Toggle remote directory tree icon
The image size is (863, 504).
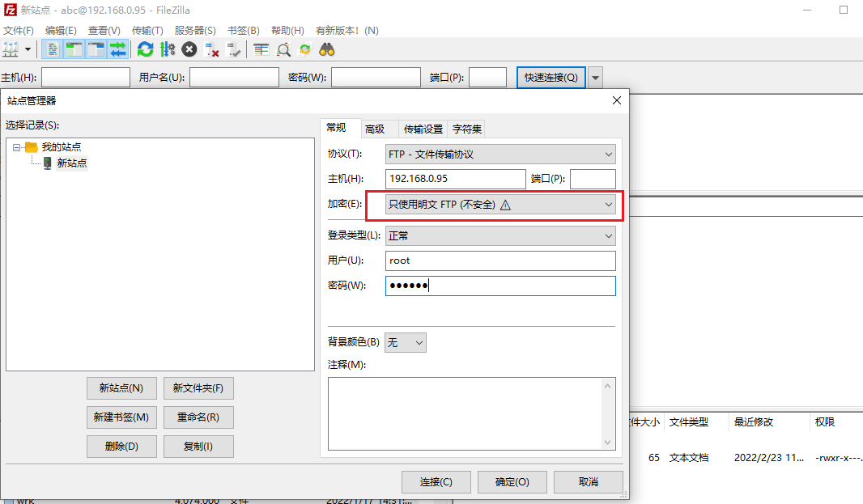pos(96,49)
